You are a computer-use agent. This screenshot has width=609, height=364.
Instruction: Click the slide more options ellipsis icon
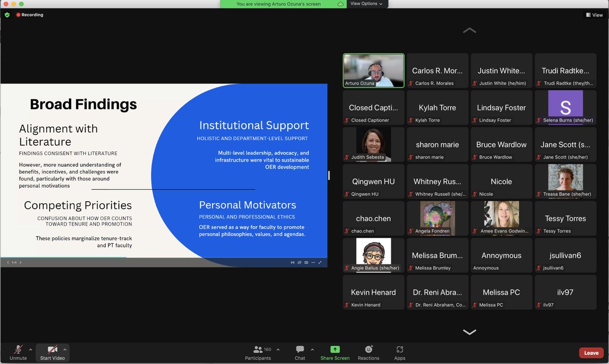(x=313, y=263)
